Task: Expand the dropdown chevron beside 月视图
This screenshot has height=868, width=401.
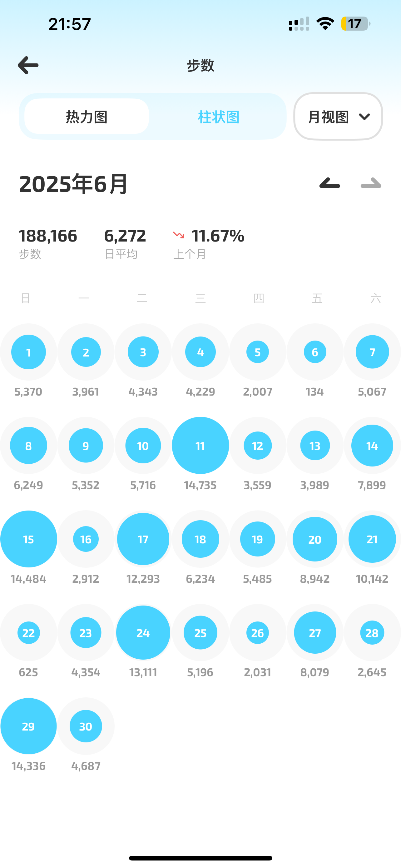Action: [364, 117]
